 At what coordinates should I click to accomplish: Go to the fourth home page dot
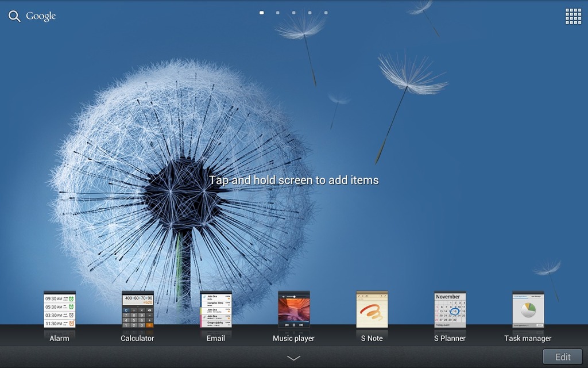coord(310,12)
